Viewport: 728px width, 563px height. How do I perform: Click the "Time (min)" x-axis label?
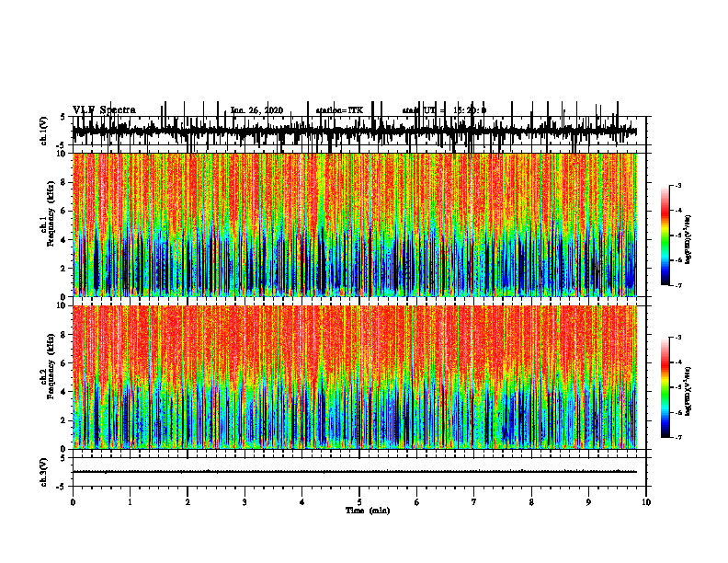(x=368, y=511)
